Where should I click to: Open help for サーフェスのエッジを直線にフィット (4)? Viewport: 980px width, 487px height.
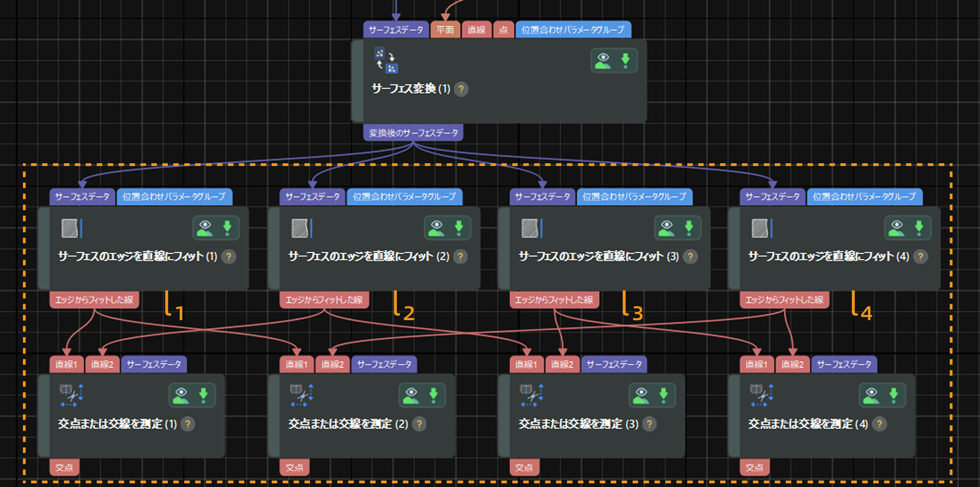920,256
